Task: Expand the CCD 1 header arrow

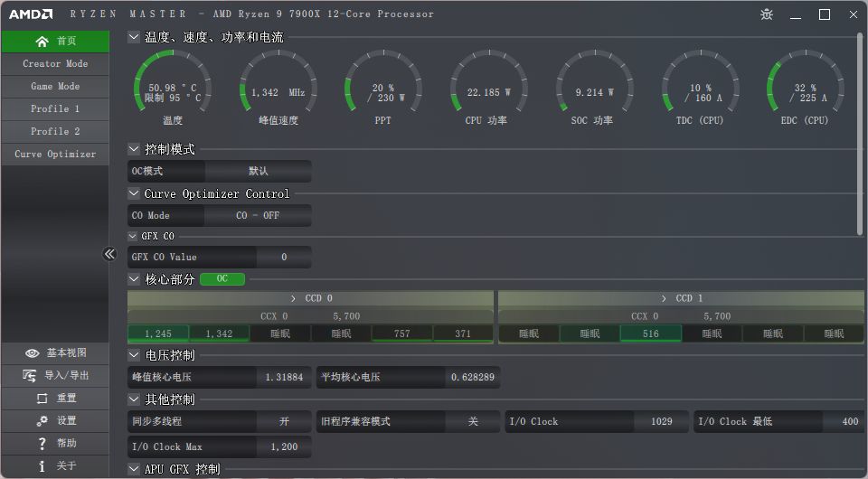Action: point(664,298)
